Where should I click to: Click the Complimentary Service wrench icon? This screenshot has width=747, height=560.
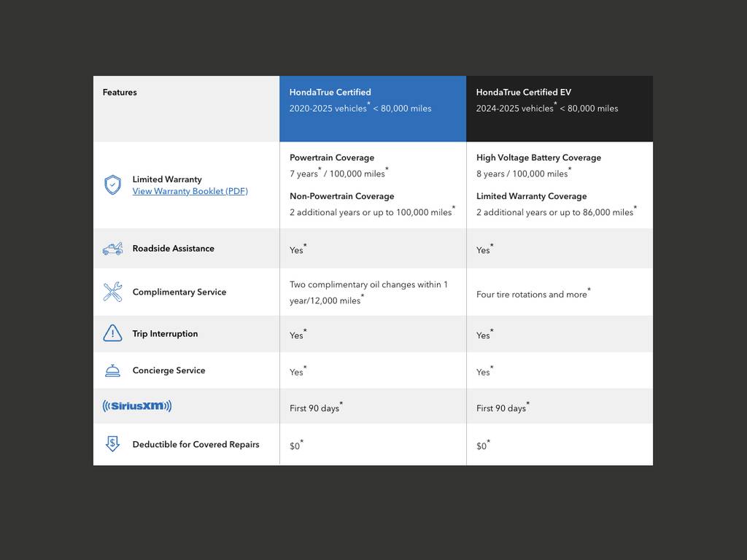112,292
